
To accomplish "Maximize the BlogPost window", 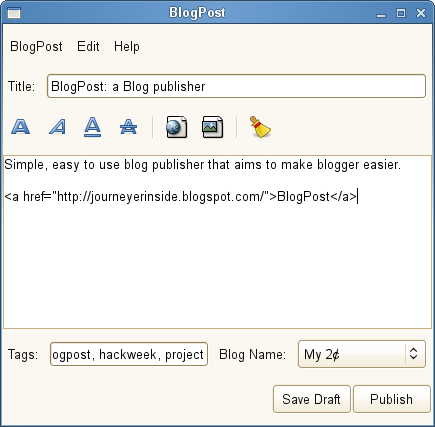I will coord(401,13).
